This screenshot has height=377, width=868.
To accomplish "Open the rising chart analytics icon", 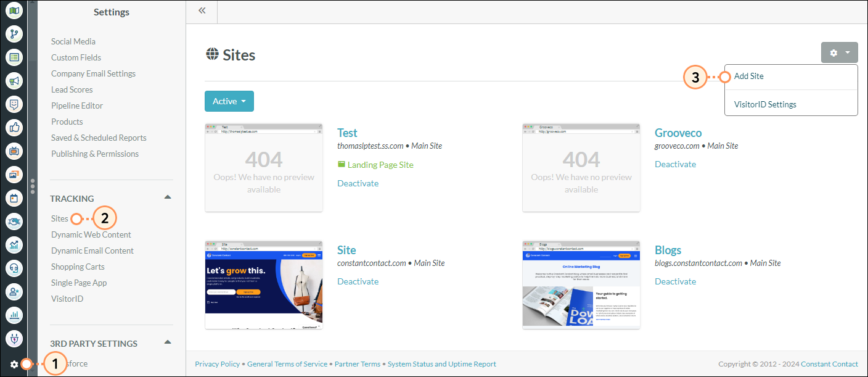I will (14, 245).
